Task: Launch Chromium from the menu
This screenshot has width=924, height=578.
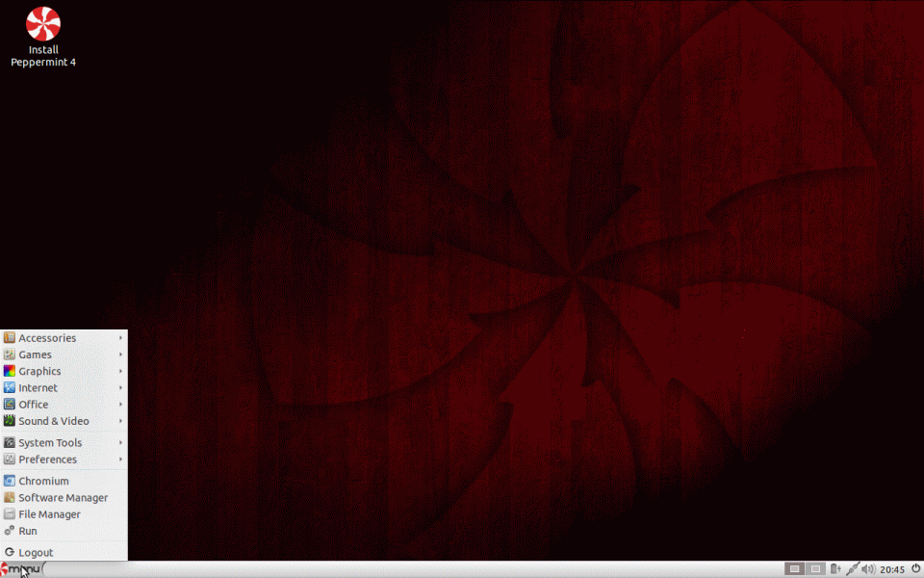Action: pyautogui.click(x=64, y=481)
